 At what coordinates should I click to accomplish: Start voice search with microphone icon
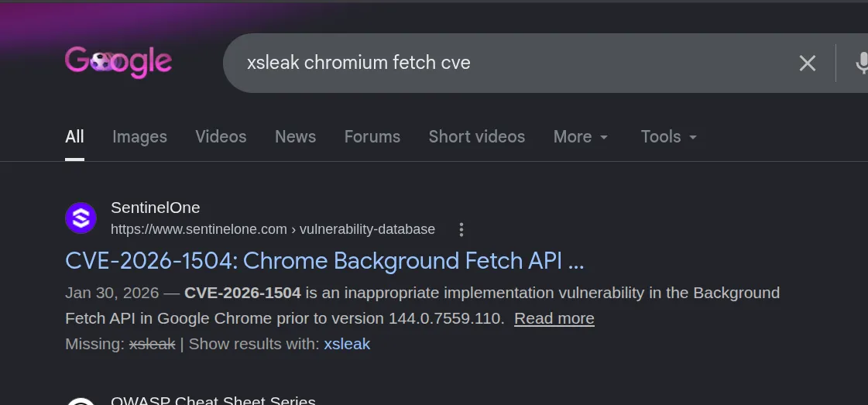[861, 63]
